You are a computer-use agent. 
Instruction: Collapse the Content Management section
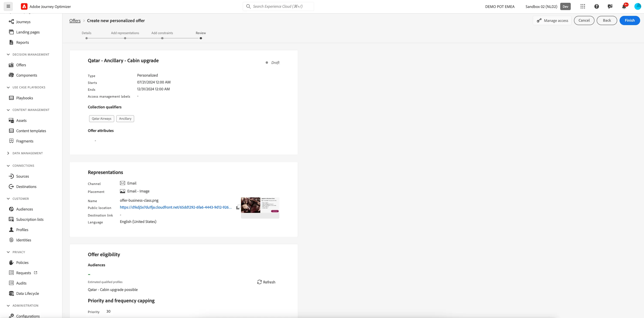pos(8,110)
